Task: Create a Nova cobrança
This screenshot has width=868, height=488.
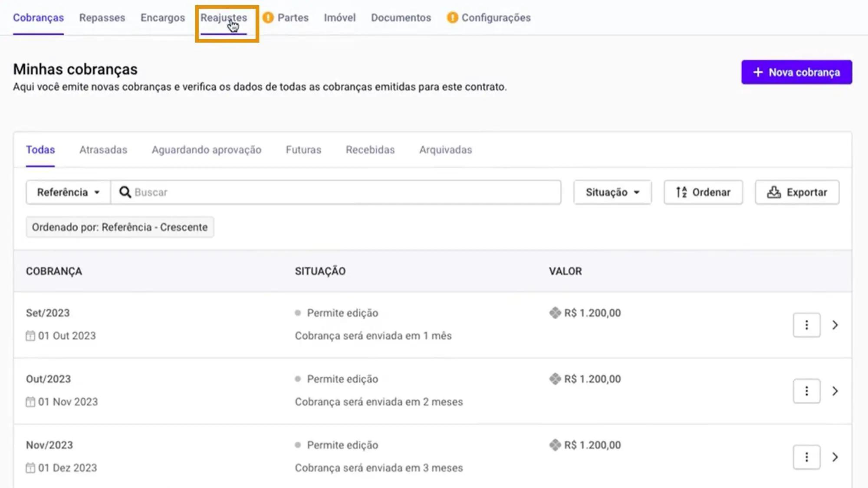Action: pos(796,72)
